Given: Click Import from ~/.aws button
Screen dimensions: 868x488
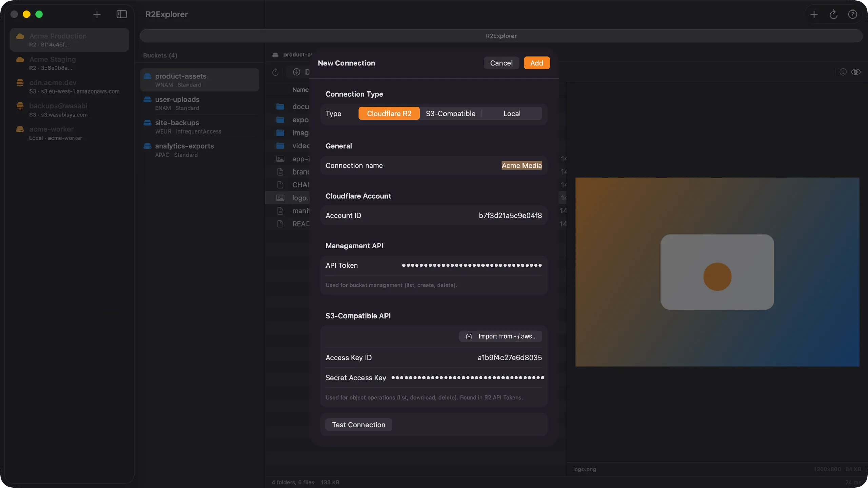Looking at the screenshot, I should [501, 336].
